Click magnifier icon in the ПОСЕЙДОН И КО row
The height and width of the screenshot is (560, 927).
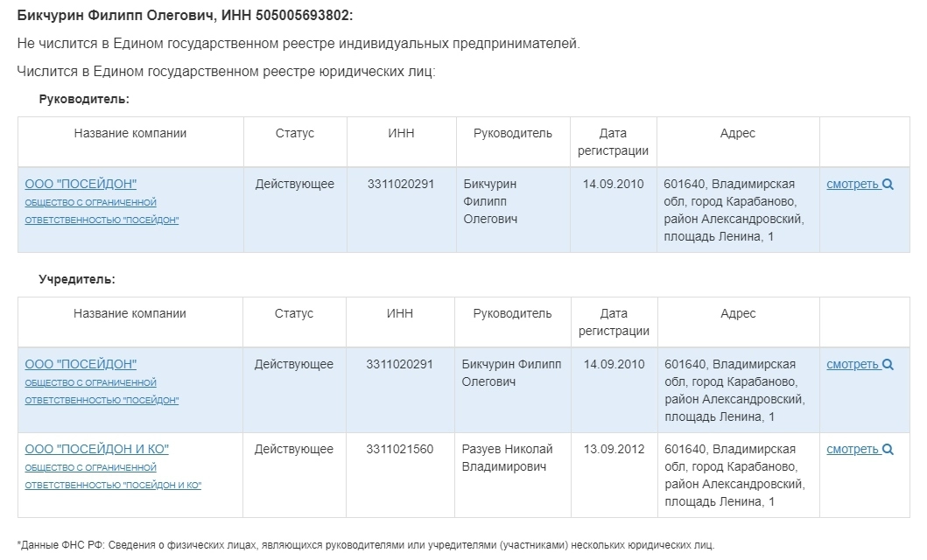[x=888, y=450]
